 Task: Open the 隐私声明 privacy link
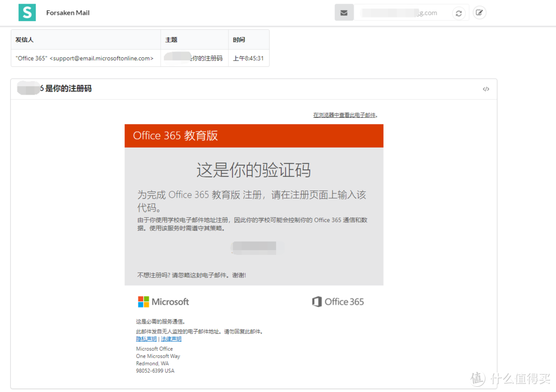click(146, 339)
